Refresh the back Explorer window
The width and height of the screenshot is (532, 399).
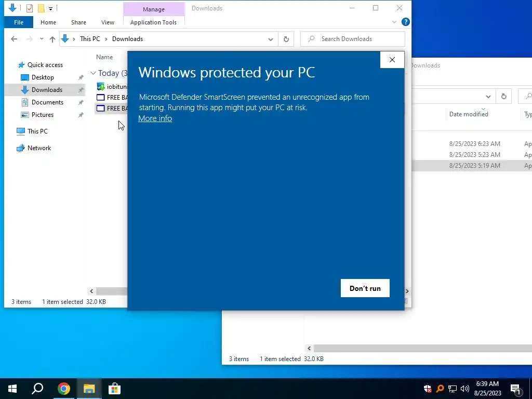click(504, 97)
